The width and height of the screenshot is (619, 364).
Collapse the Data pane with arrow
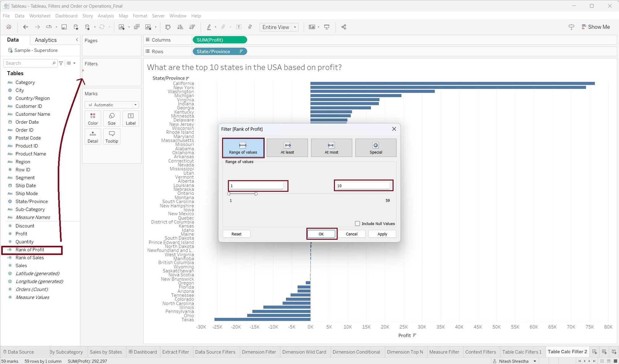click(x=77, y=40)
